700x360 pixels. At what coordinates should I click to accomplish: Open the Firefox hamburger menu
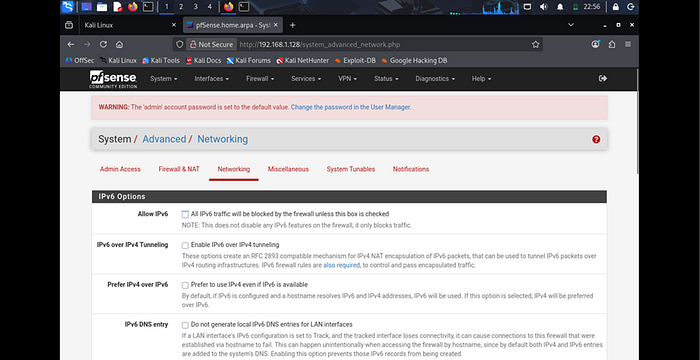pyautogui.click(x=628, y=44)
